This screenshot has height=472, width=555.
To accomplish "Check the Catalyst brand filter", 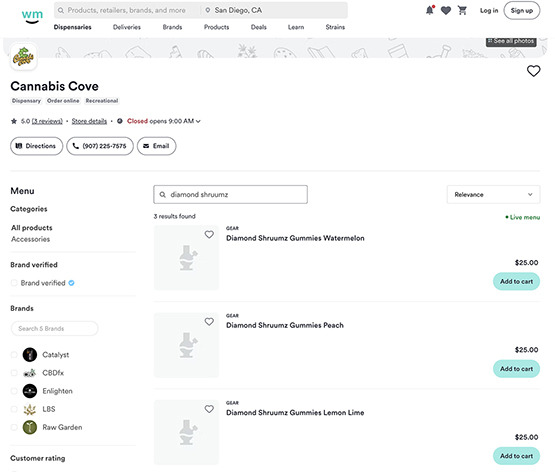I will [14, 355].
